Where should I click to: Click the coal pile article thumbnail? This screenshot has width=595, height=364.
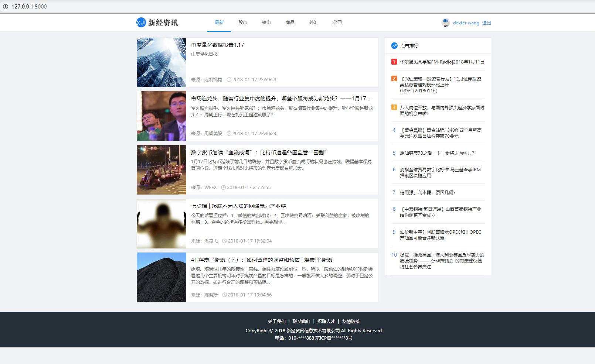161,277
